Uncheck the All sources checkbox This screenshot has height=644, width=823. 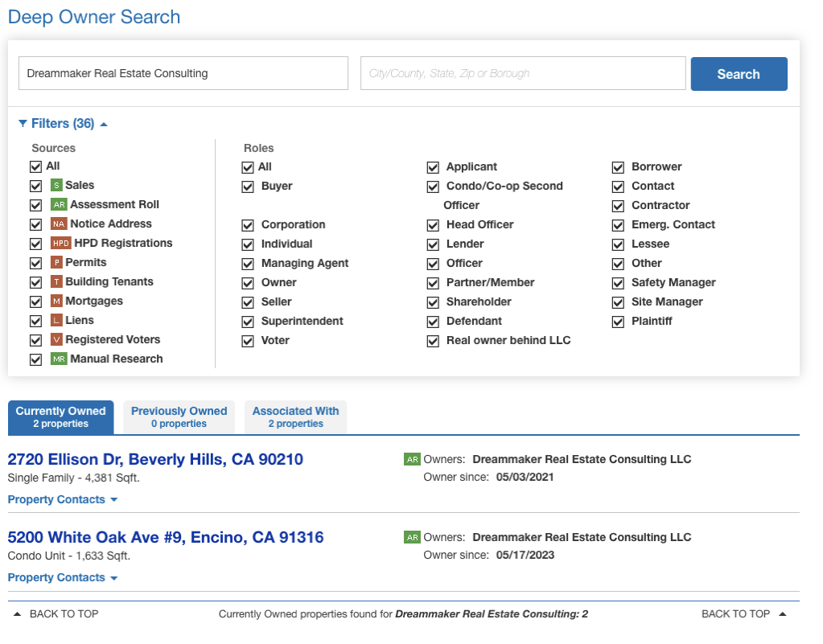35,166
